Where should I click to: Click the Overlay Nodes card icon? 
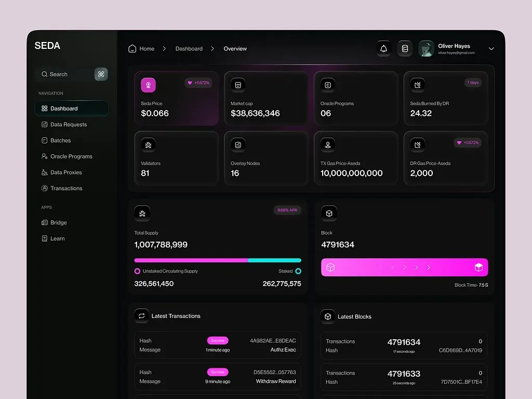pyautogui.click(x=238, y=145)
